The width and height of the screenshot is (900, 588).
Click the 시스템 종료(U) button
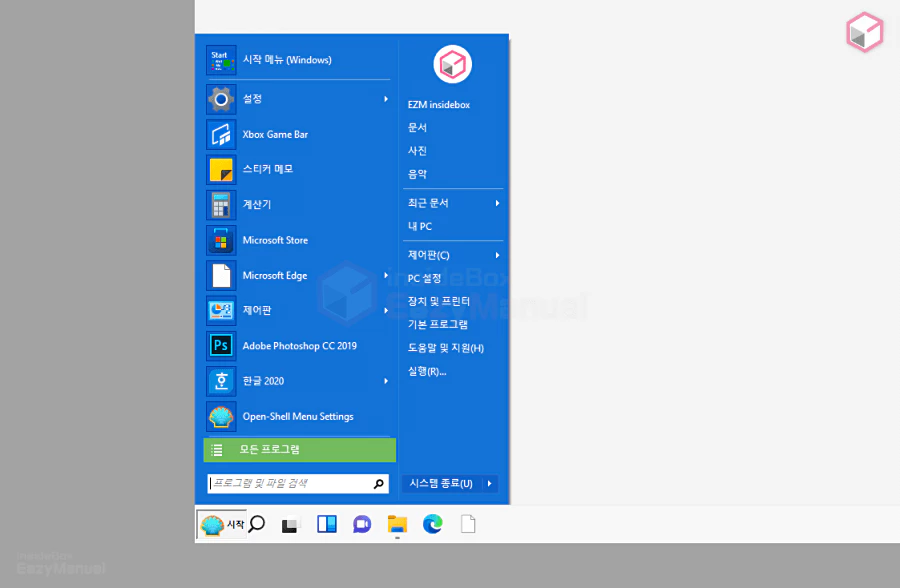point(441,483)
